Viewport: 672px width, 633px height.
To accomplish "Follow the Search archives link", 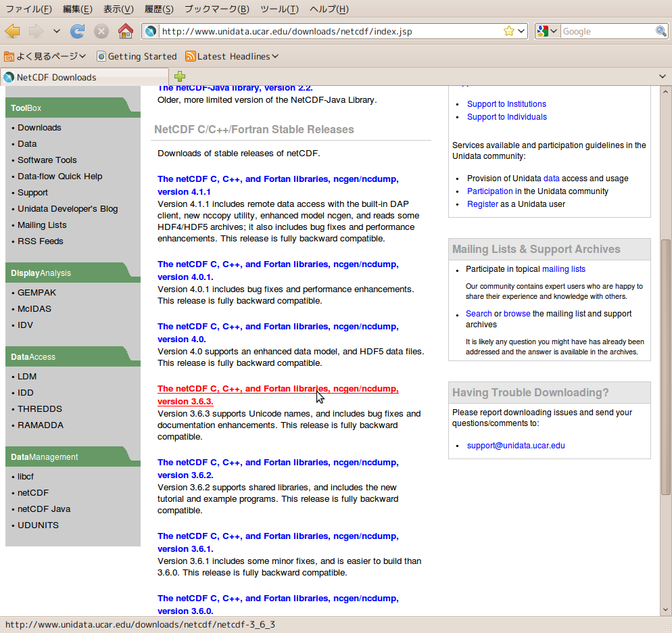I will pos(479,314).
